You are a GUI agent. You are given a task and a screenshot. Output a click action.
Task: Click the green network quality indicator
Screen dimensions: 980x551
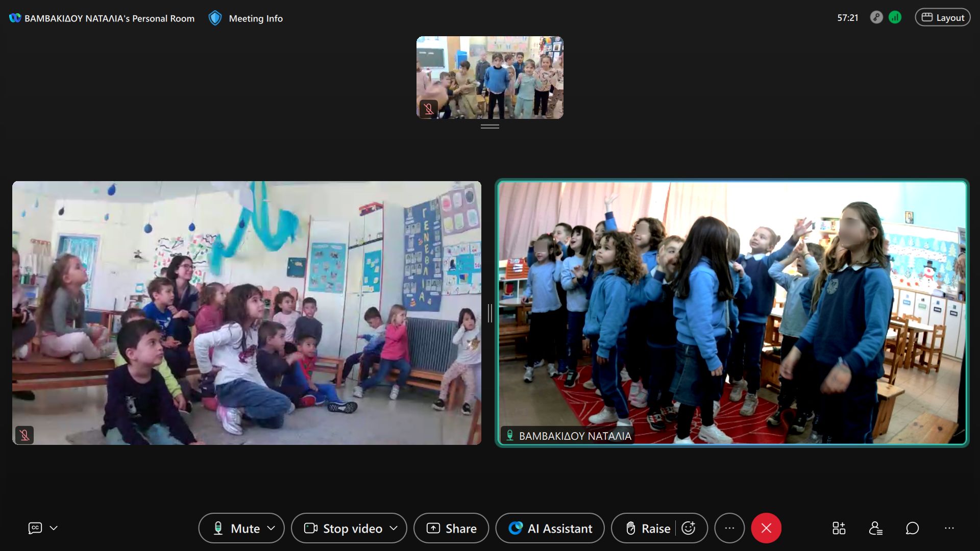[x=895, y=17]
